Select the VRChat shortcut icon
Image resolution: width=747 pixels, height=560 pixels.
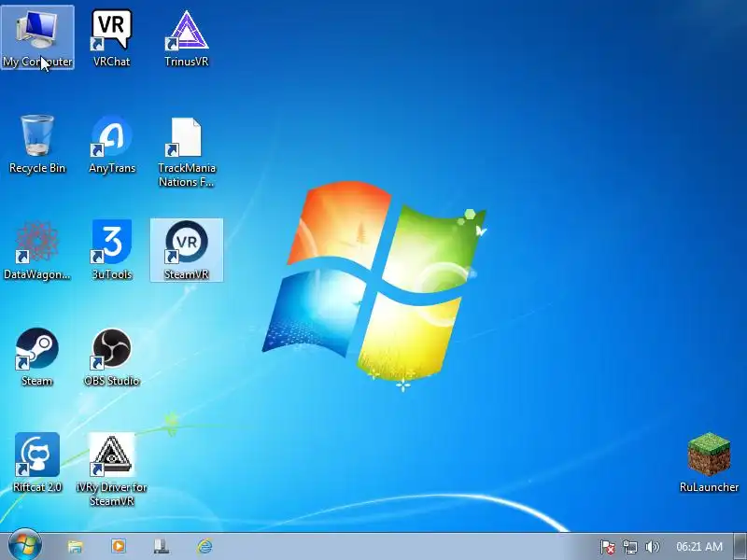(111, 31)
